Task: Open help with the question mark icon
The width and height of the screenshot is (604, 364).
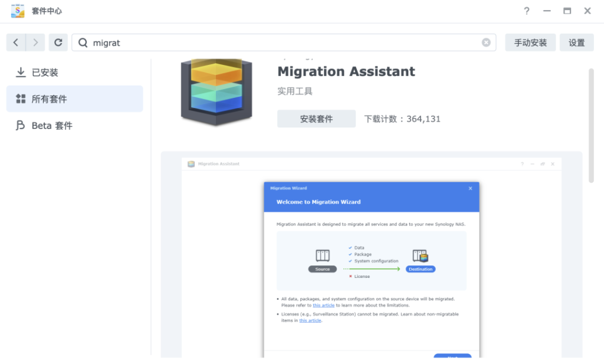Action: point(527,11)
